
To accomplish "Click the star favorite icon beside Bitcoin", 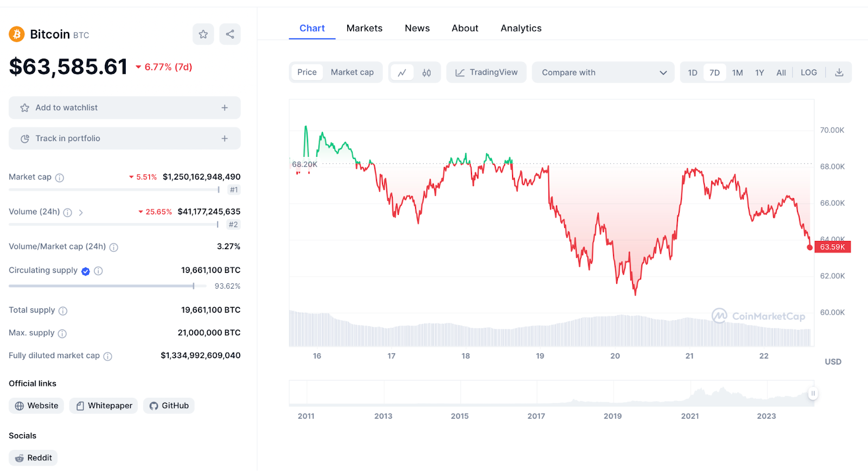I will coord(203,34).
